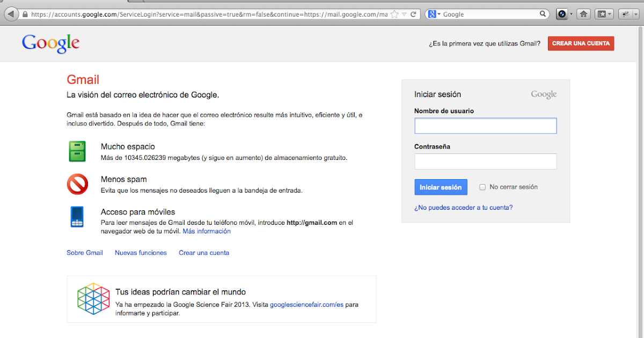Open ¿No puedes acceder a tu cuenta? link
This screenshot has height=338, width=644.
click(464, 208)
